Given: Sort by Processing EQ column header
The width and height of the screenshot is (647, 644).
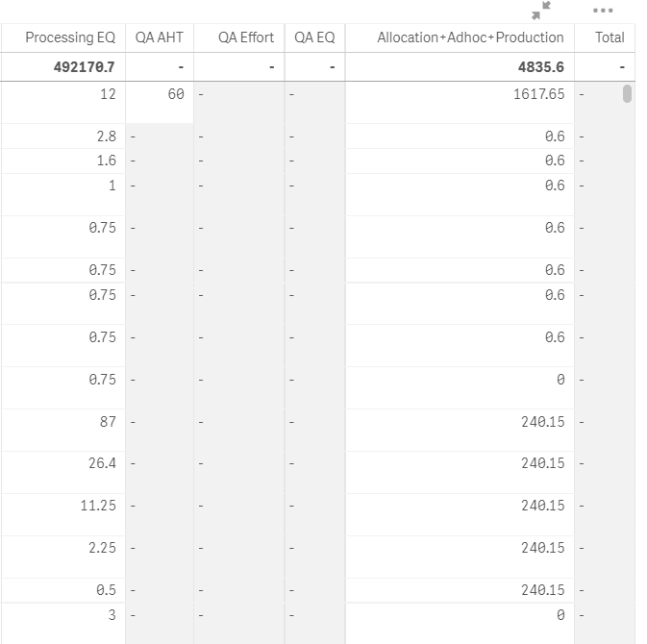Looking at the screenshot, I should 70,37.
